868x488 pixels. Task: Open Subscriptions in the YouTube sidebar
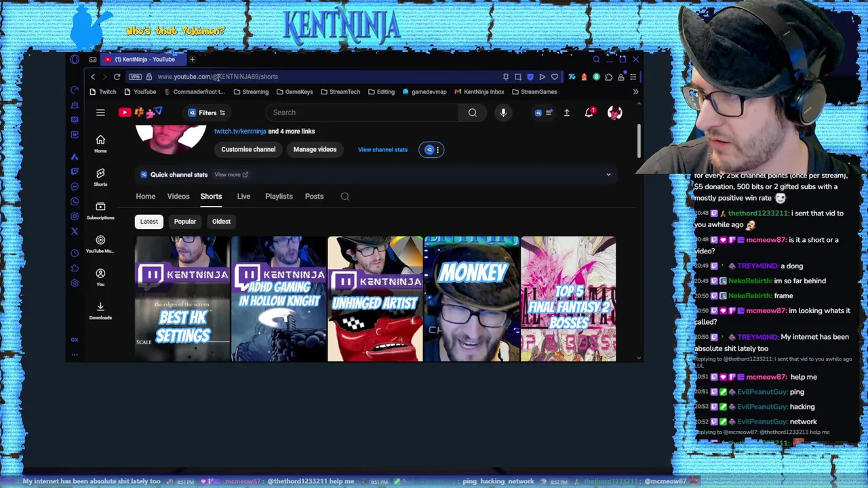point(100,210)
